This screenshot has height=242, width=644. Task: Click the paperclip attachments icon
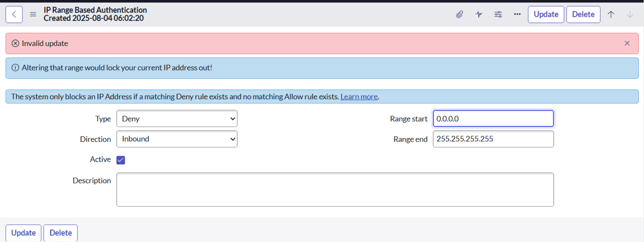pos(459,15)
